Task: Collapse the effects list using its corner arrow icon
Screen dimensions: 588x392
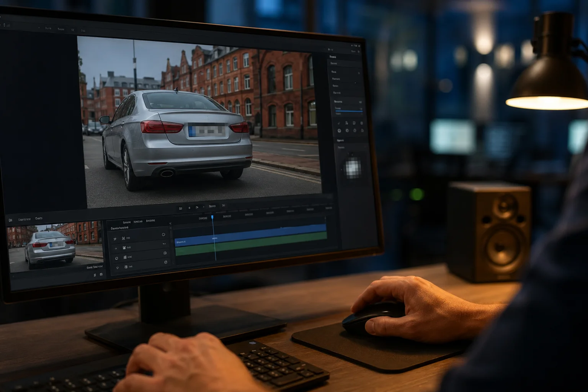Action: 170,224
